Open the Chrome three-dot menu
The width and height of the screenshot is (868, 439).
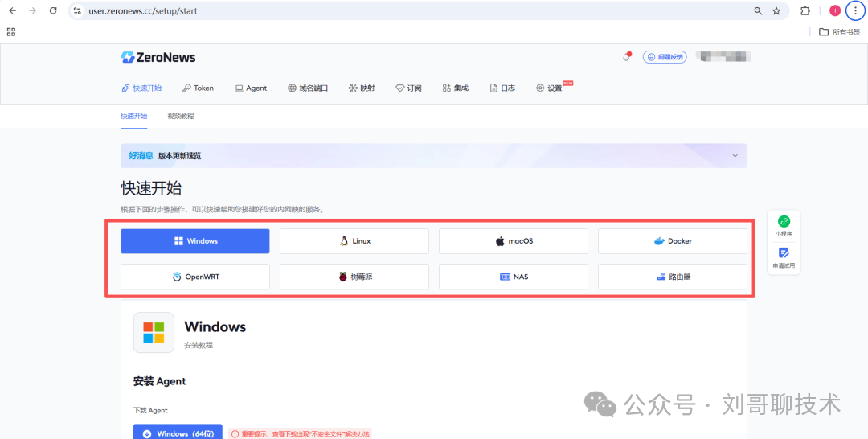(x=855, y=11)
